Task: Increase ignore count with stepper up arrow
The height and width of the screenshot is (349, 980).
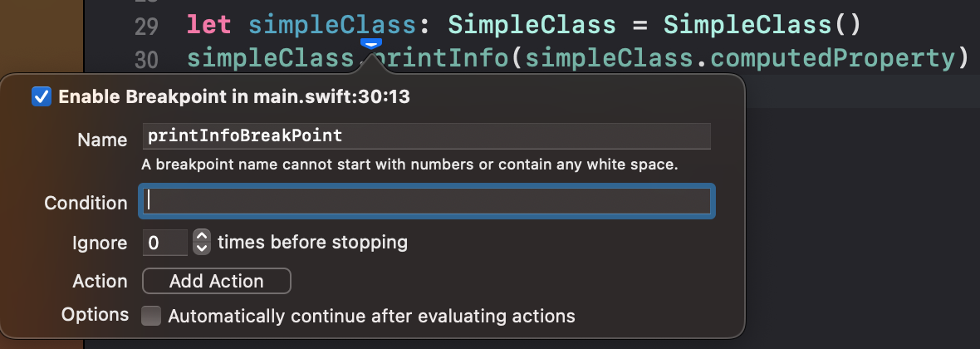Action: tap(201, 237)
